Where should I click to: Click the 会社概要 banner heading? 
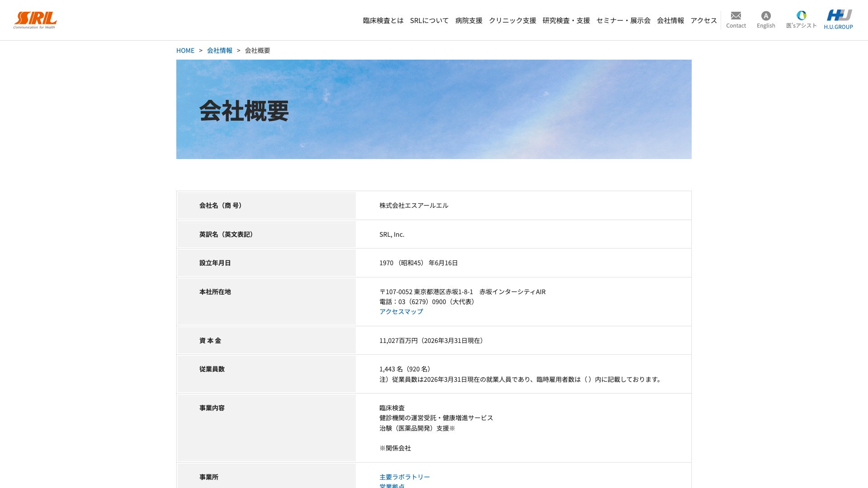point(244,110)
